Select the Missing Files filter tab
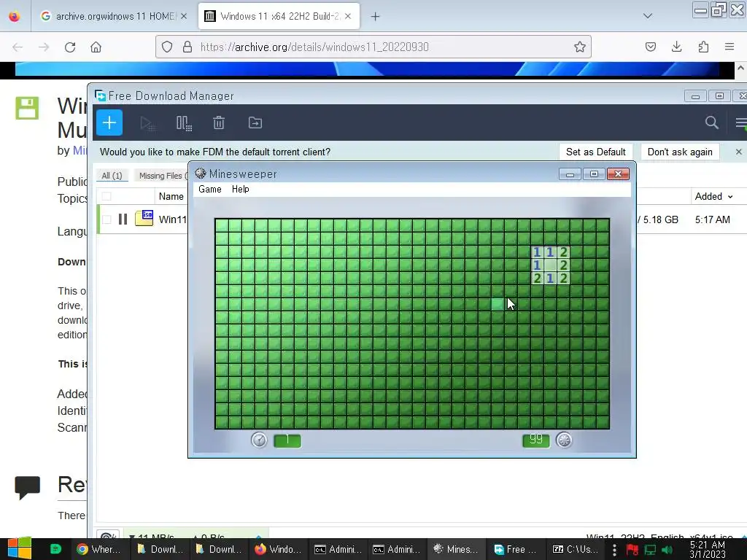 (163, 176)
